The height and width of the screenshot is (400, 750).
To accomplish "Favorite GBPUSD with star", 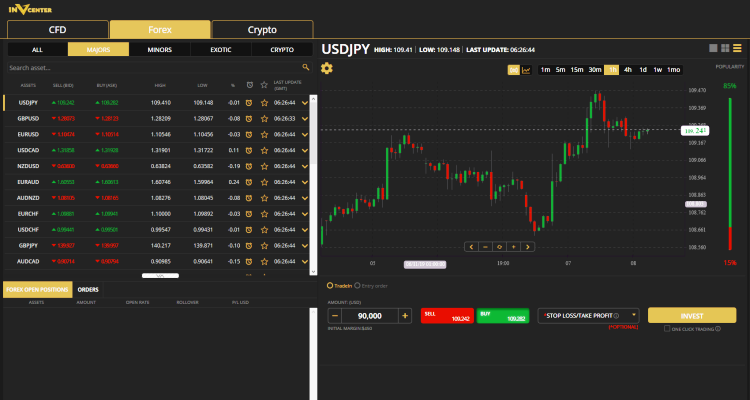I will click(264, 118).
